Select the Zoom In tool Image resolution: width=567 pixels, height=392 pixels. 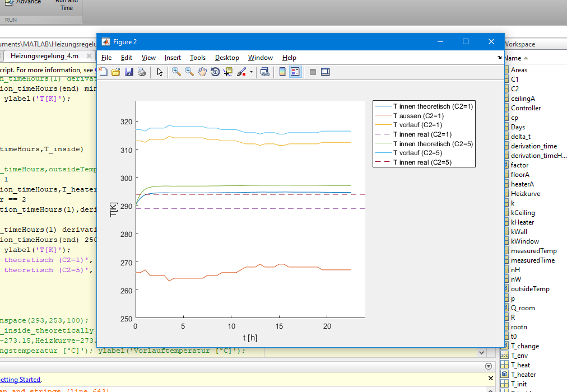click(176, 72)
